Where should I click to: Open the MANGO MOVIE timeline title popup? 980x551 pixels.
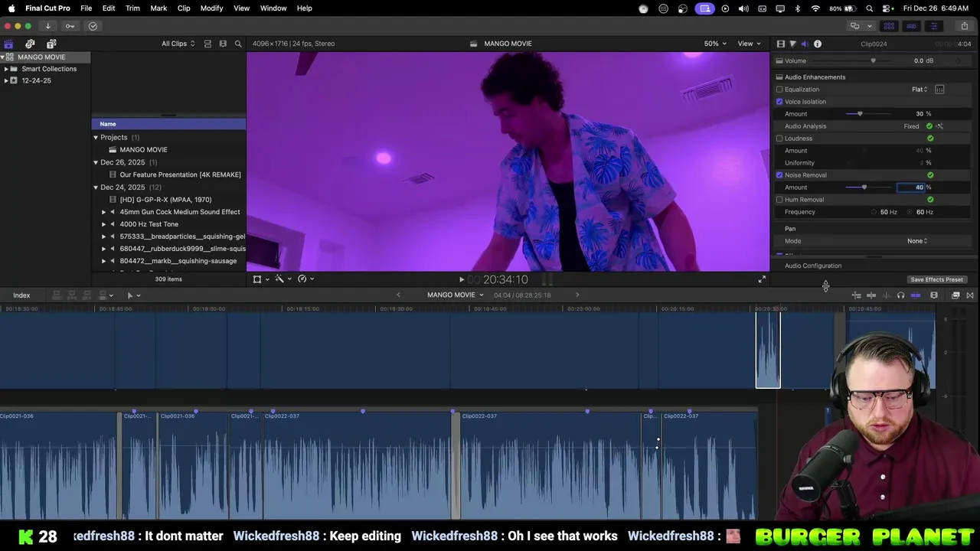coord(456,295)
